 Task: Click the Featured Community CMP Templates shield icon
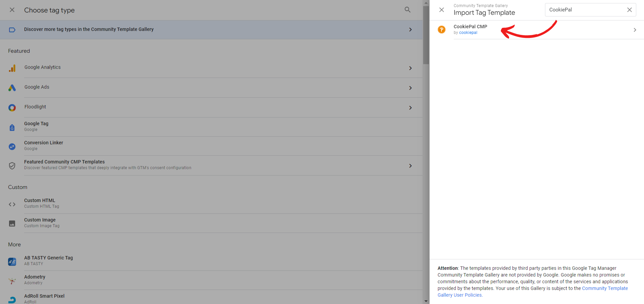(12, 165)
